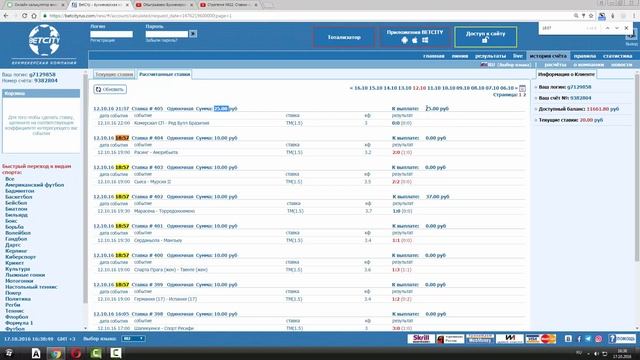640x360 pixels.
Task: Click the 'Забыли пароль?' link
Action: [x=161, y=40]
